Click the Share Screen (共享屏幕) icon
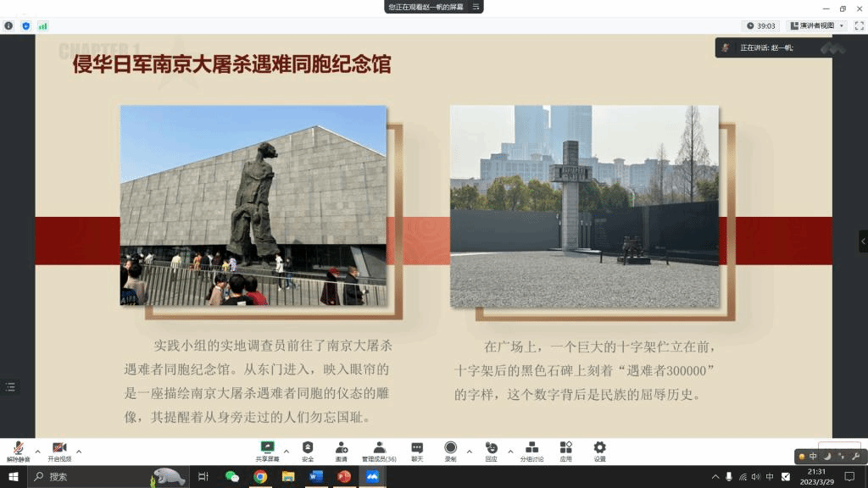Image resolution: width=868 pixels, height=488 pixels. pos(267,450)
